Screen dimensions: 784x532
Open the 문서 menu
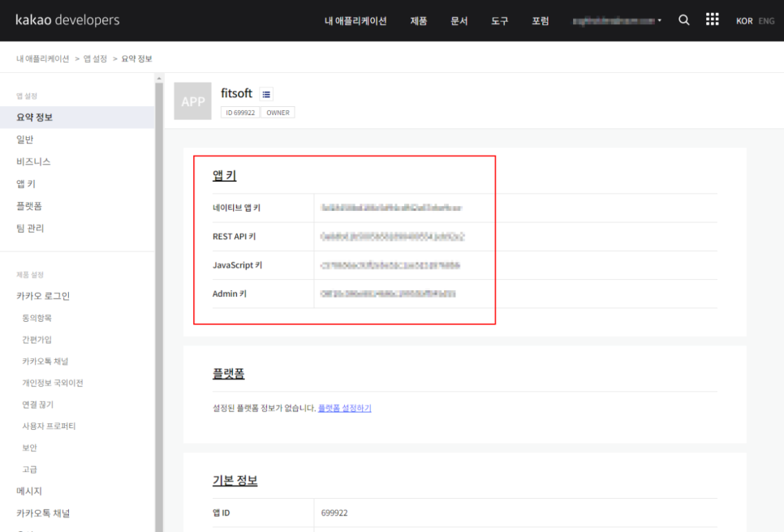pyautogui.click(x=459, y=21)
